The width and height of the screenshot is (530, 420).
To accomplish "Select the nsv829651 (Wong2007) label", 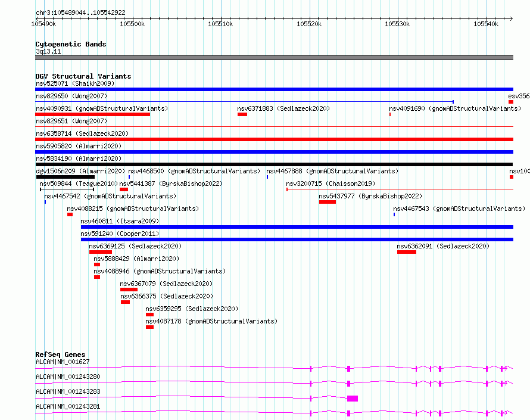I will (71, 121).
